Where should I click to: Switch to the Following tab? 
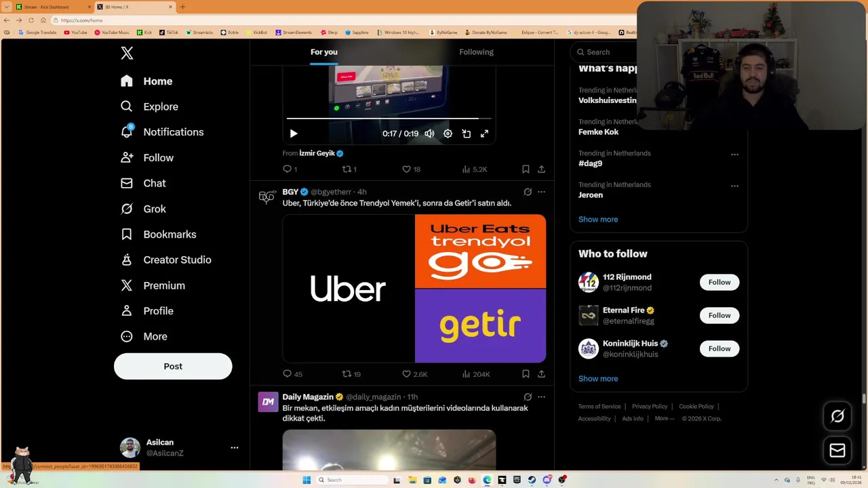click(476, 52)
